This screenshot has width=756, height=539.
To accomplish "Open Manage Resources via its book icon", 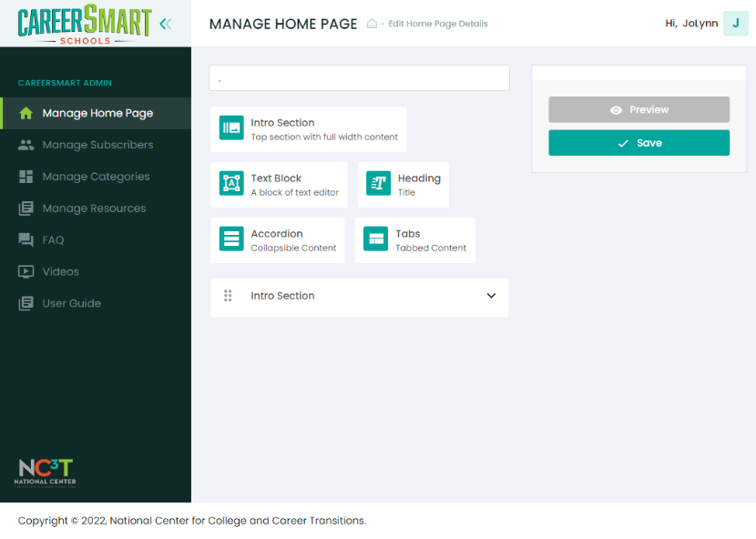I will point(26,208).
